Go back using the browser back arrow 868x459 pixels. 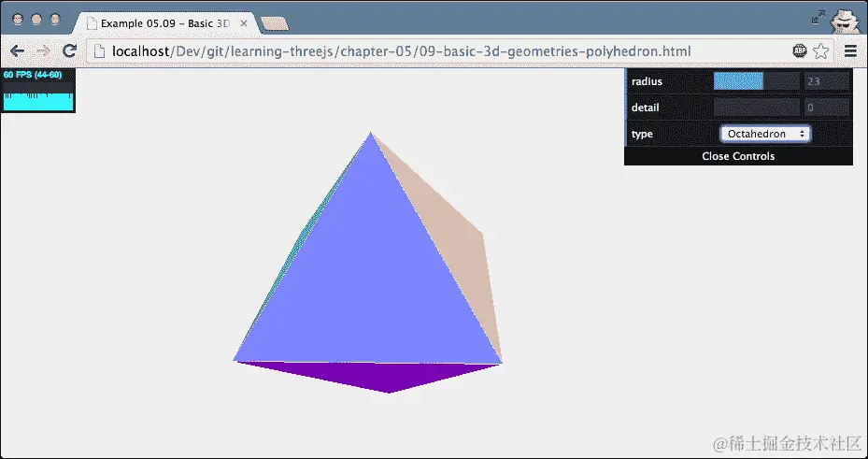pos(17,51)
